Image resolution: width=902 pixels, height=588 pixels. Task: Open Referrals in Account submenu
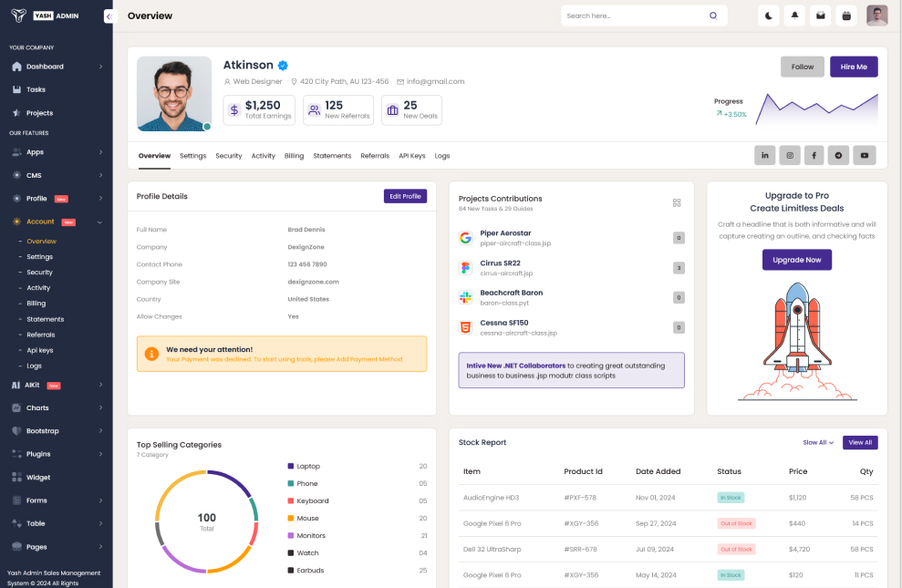click(41, 335)
